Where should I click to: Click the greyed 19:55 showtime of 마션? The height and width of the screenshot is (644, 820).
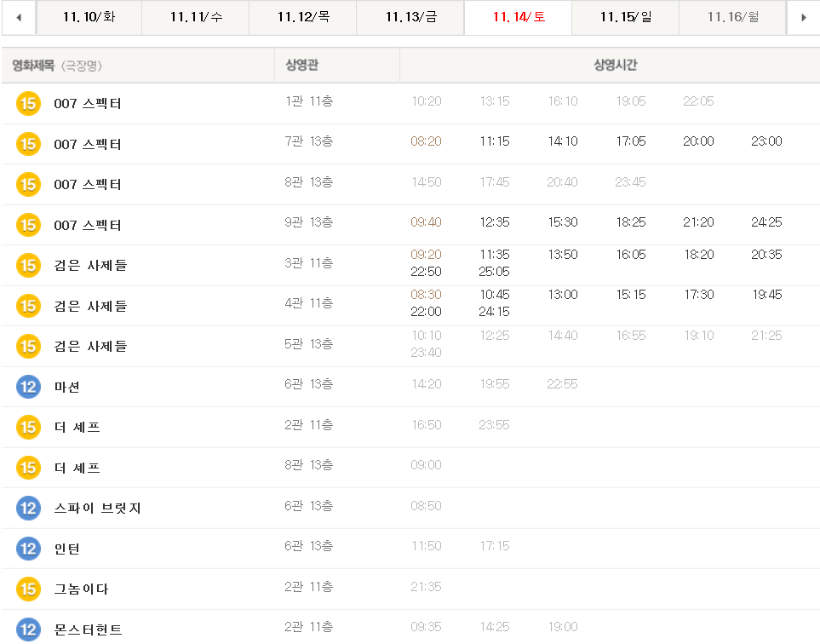pyautogui.click(x=495, y=384)
